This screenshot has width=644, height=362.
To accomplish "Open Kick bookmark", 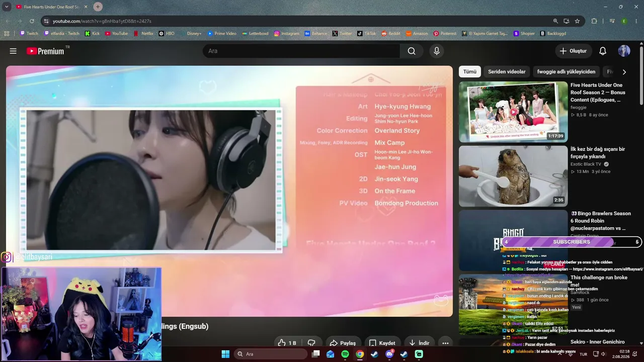I will [x=93, y=34].
